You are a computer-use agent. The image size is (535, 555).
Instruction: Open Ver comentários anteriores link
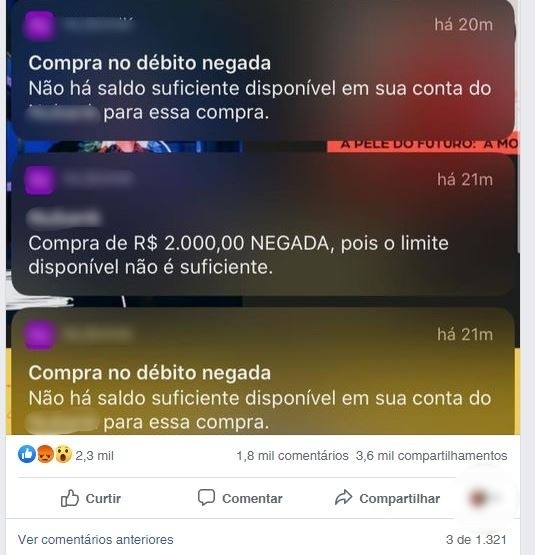coord(96,539)
